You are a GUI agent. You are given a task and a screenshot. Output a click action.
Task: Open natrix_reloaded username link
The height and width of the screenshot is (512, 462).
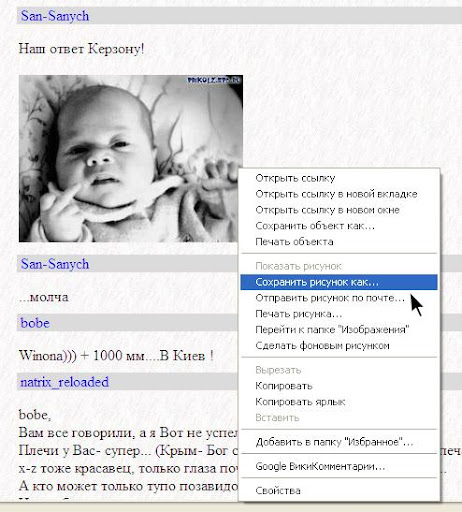tap(64, 382)
